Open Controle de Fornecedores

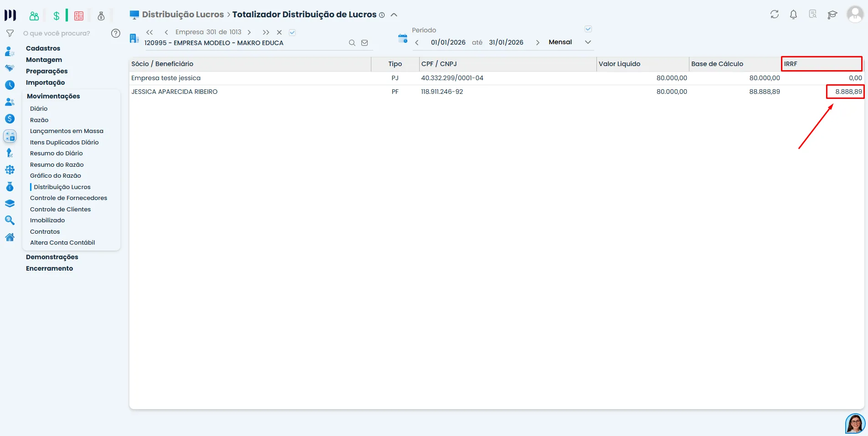click(x=68, y=198)
